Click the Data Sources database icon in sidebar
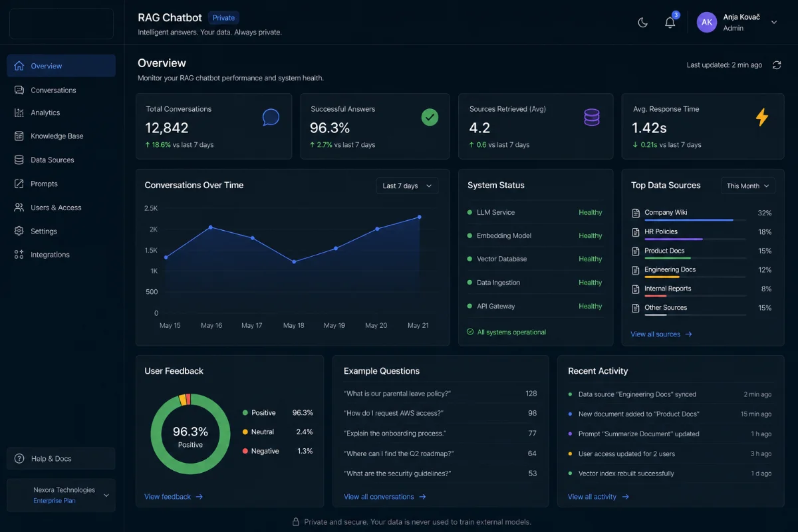This screenshot has width=798, height=532. 19,160
